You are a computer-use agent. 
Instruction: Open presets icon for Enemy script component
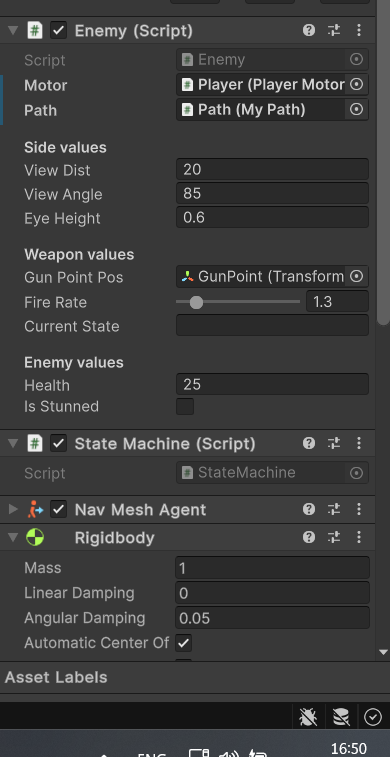[x=334, y=30]
